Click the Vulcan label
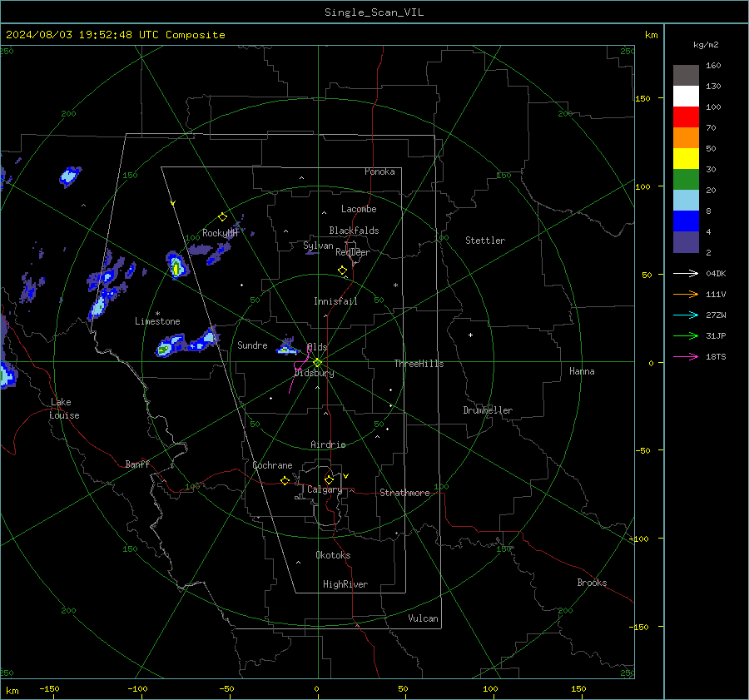 pos(423,618)
